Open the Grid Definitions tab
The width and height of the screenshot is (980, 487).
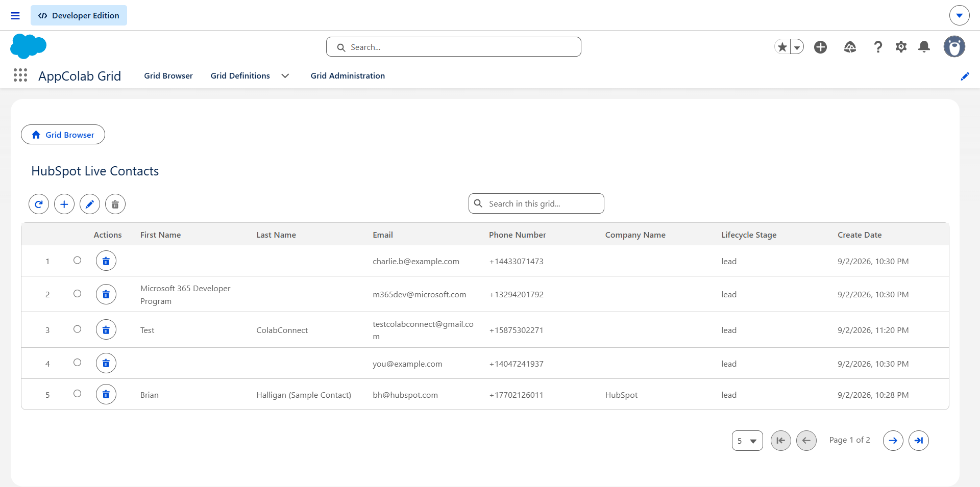tap(240, 75)
